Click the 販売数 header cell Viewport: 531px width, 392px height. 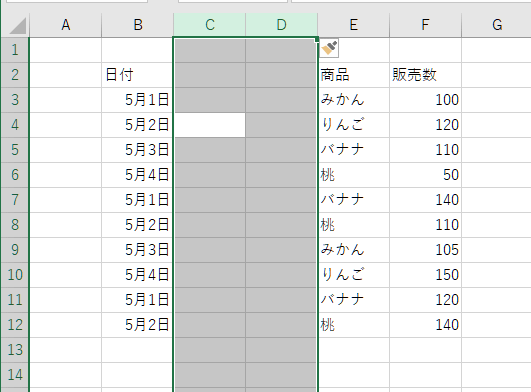(425, 75)
